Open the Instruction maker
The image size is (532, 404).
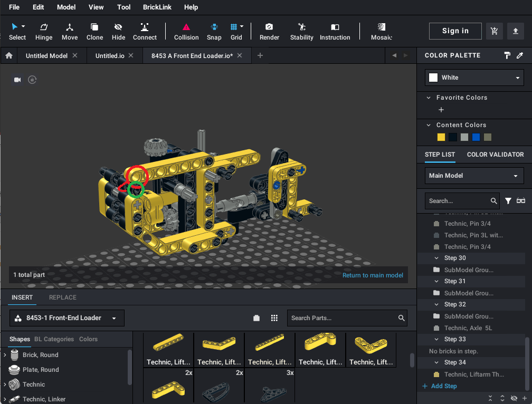click(335, 32)
